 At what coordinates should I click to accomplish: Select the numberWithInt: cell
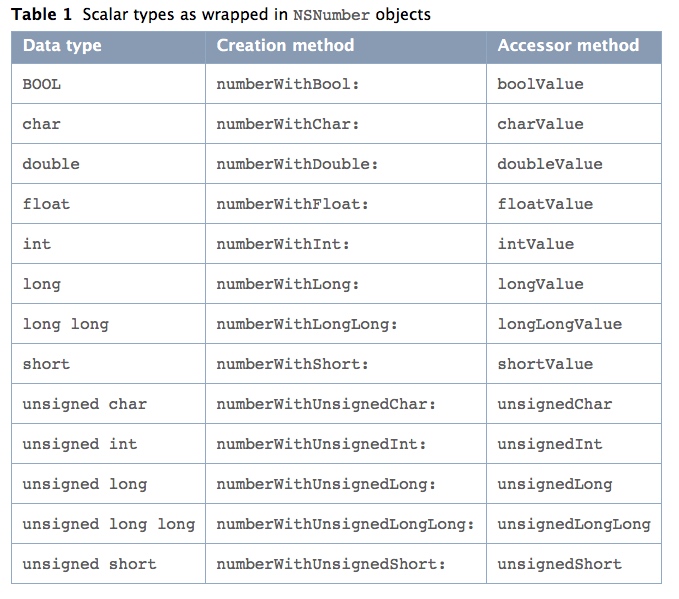pos(346,244)
